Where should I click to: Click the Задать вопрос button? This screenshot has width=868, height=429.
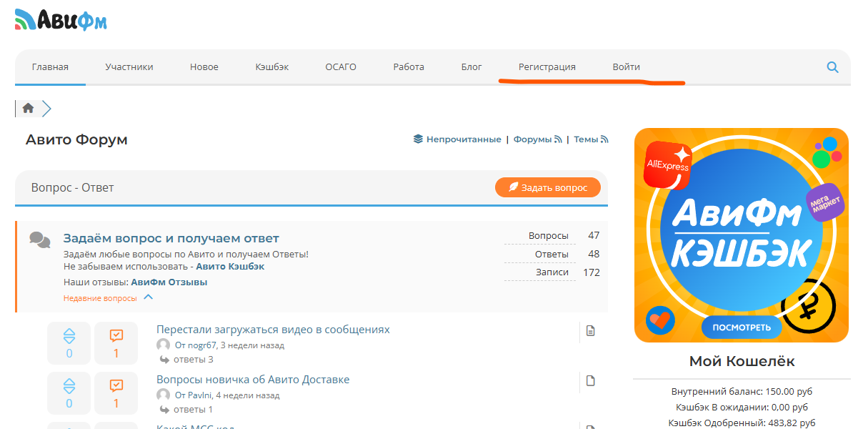click(548, 187)
